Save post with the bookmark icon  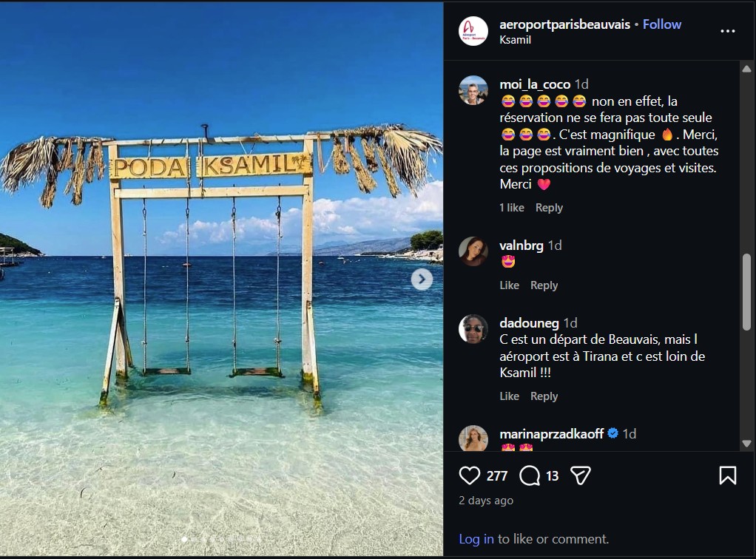pyautogui.click(x=727, y=475)
